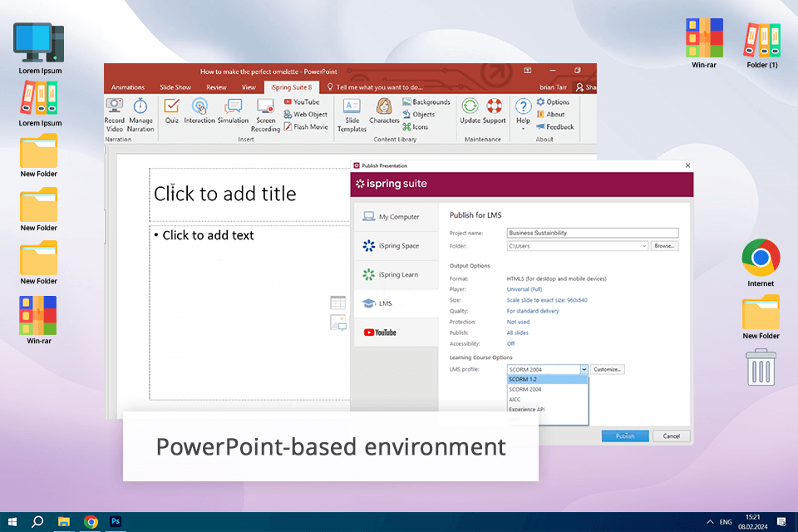Insert a Web Object
Image resolution: width=798 pixels, height=532 pixels.
(x=305, y=115)
